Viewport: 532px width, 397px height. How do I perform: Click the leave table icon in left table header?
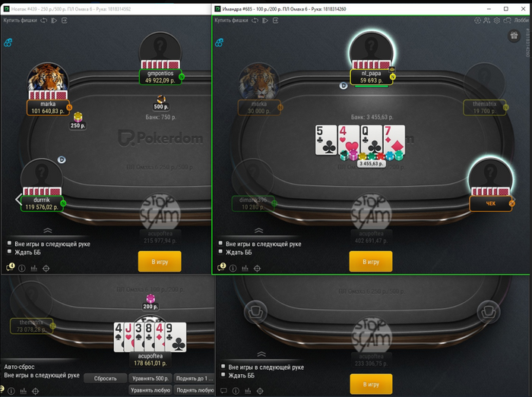[x=65, y=20]
